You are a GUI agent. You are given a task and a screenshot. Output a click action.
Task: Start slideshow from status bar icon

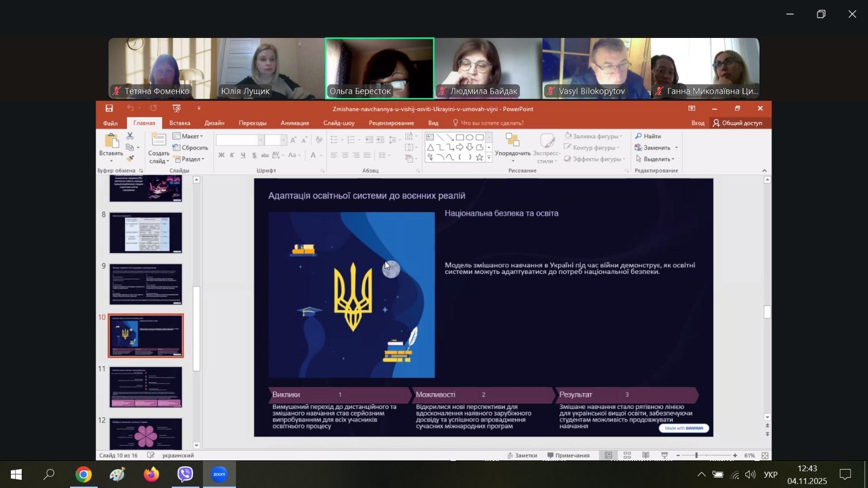[665, 455]
